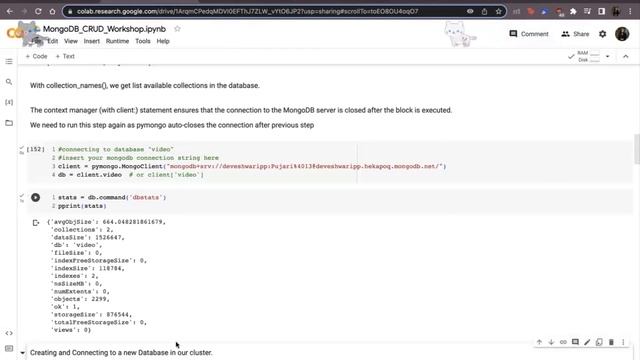
Task: Open the View menu
Action: pos(71,41)
